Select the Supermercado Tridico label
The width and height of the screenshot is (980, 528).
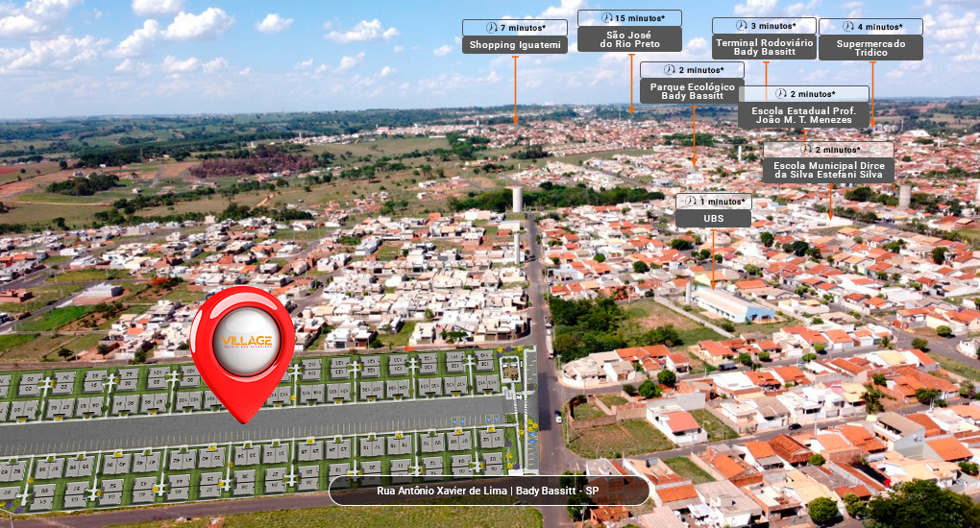pos(870,47)
